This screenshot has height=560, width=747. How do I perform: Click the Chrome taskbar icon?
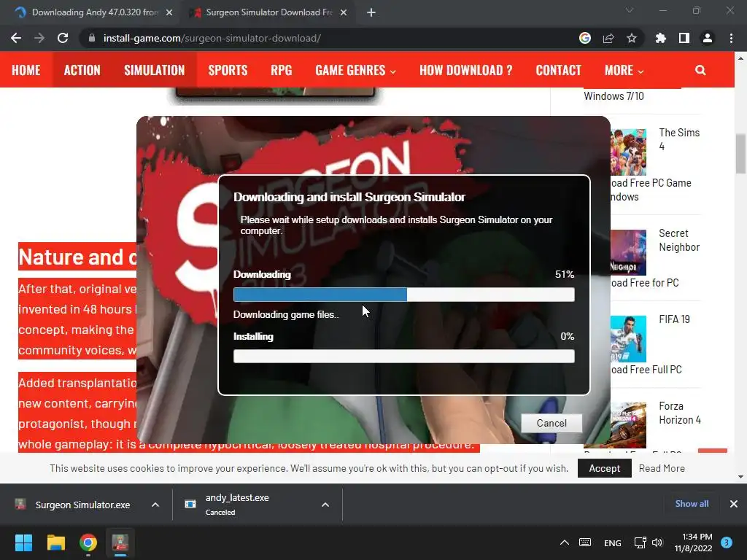point(88,542)
